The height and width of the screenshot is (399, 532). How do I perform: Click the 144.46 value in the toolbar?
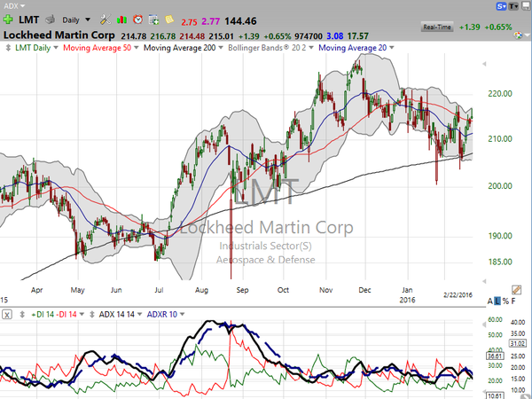coord(240,21)
